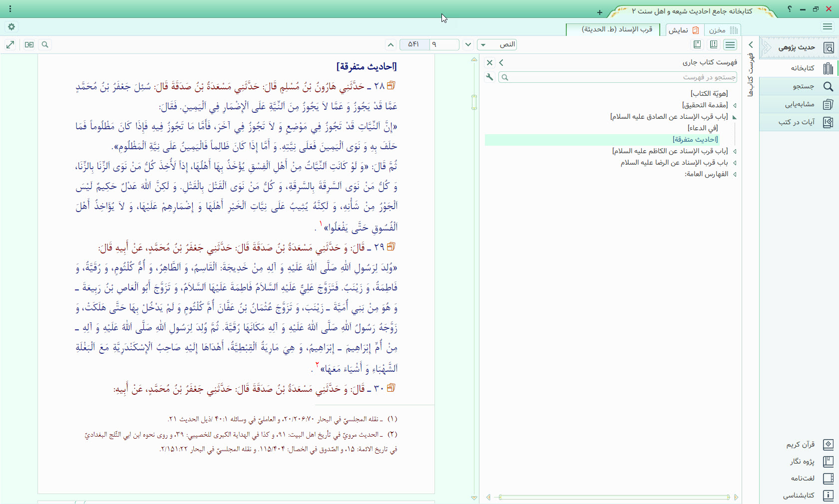Expand the باب قرب الإسناد عن الكاظم node
The height and width of the screenshot is (504, 839).
[x=735, y=151]
